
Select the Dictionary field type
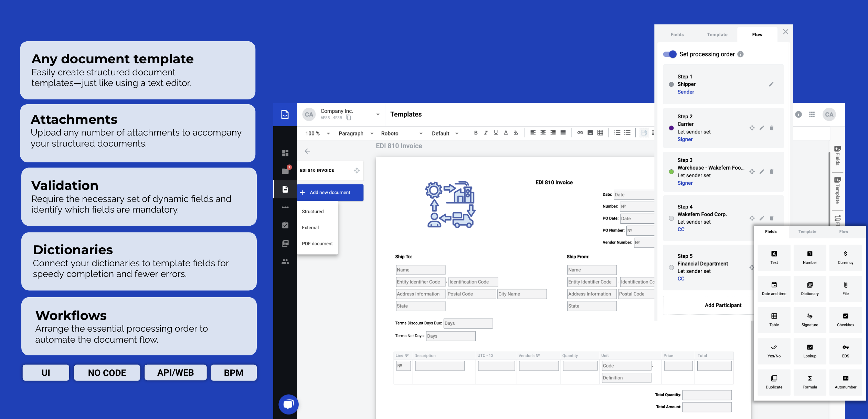click(809, 288)
